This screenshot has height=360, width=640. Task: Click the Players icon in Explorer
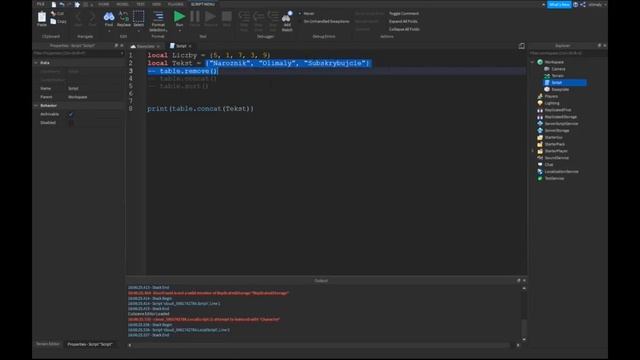pyautogui.click(x=540, y=96)
